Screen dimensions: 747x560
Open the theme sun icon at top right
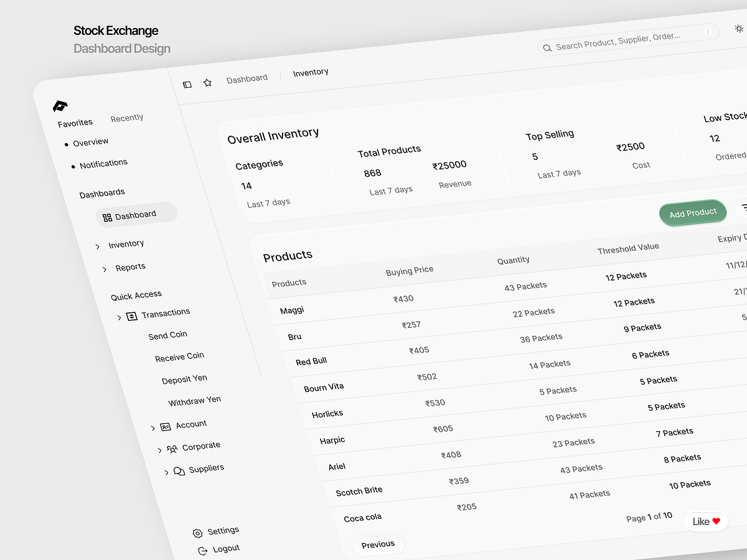[x=738, y=28]
